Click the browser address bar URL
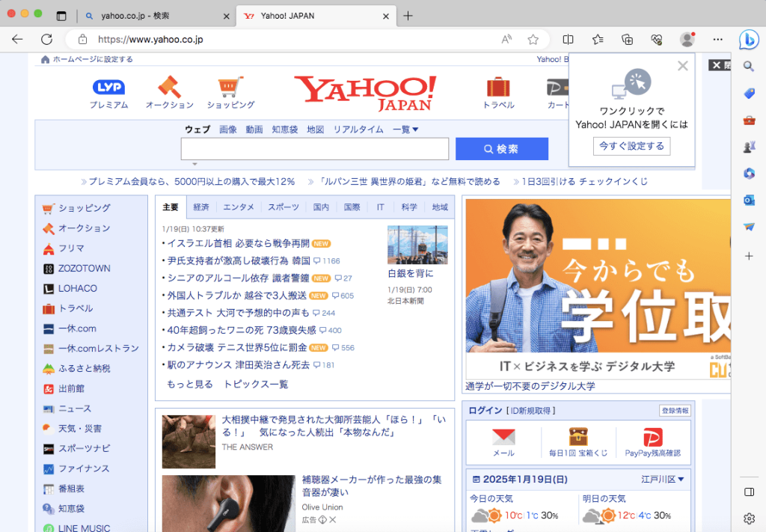The width and height of the screenshot is (766, 532). tap(150, 40)
